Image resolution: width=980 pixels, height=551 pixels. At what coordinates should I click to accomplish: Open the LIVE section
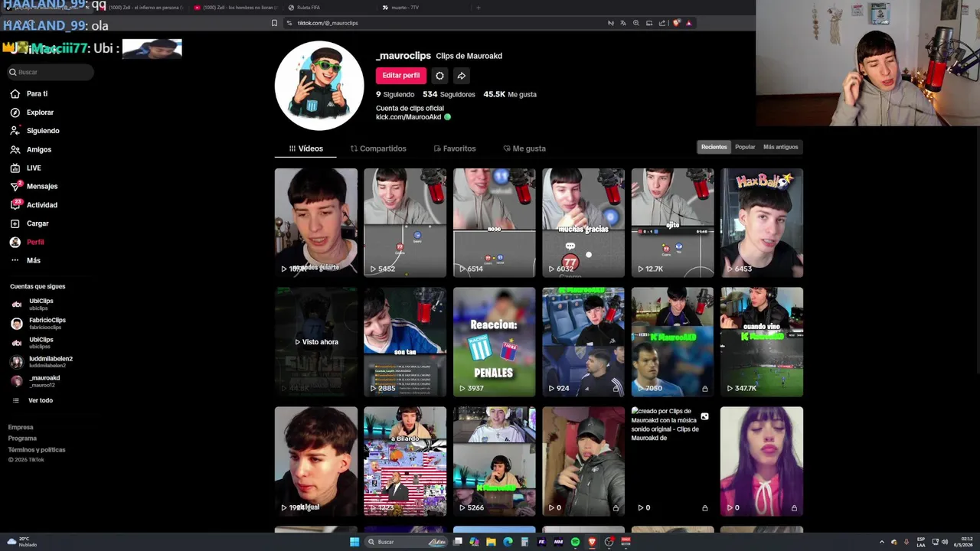coord(26,168)
